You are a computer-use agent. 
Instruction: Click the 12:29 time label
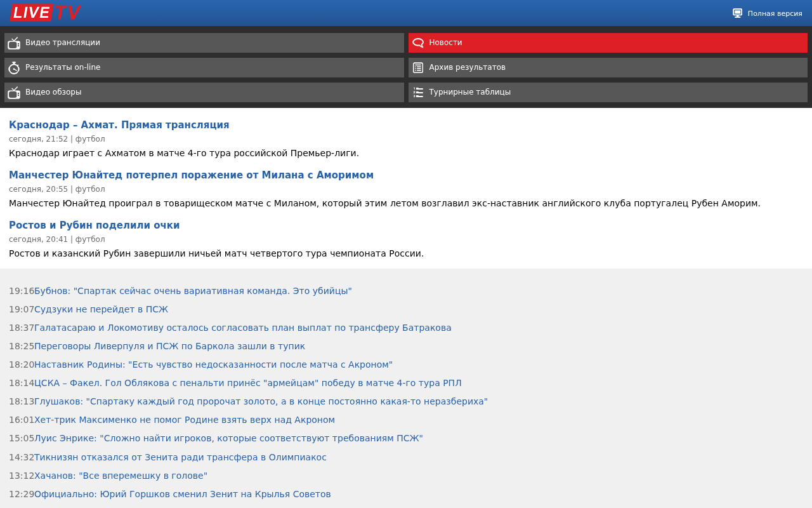pyautogui.click(x=22, y=494)
